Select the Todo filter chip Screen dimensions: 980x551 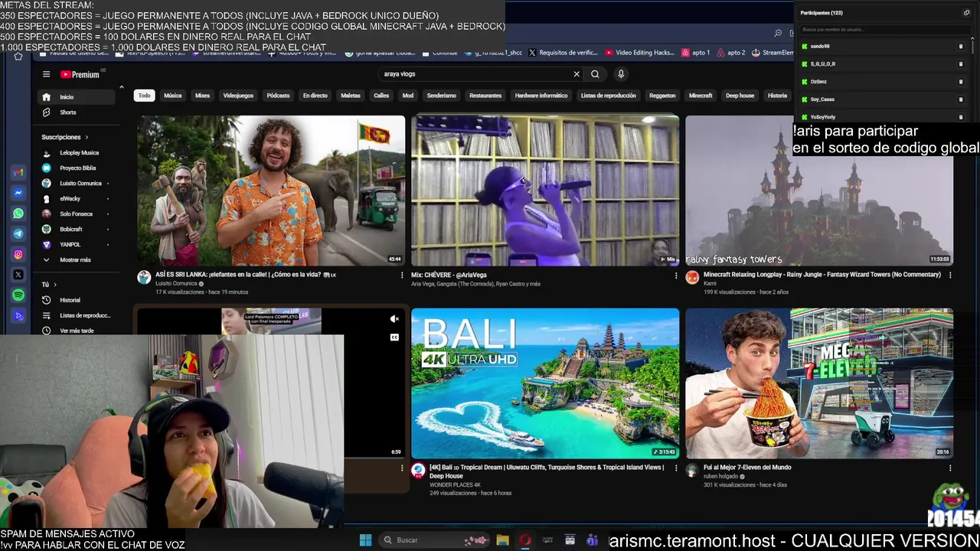click(144, 96)
